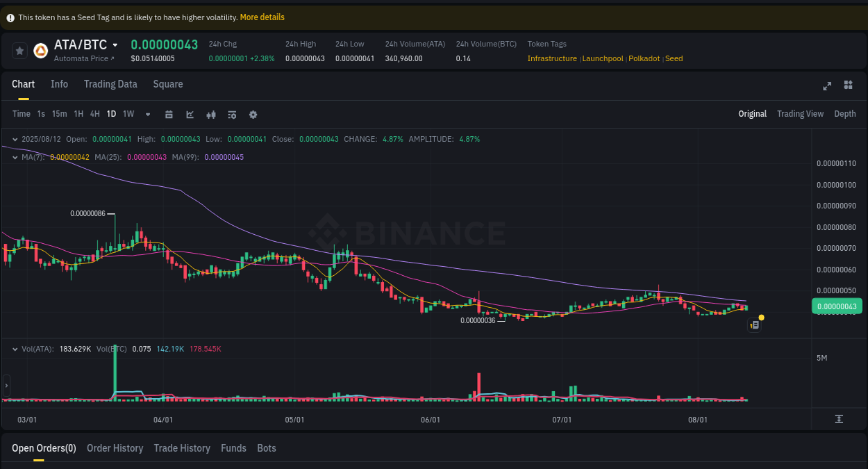868x469 pixels.
Task: Toggle the favorite star for ATA/BTC
Action: tap(19, 50)
